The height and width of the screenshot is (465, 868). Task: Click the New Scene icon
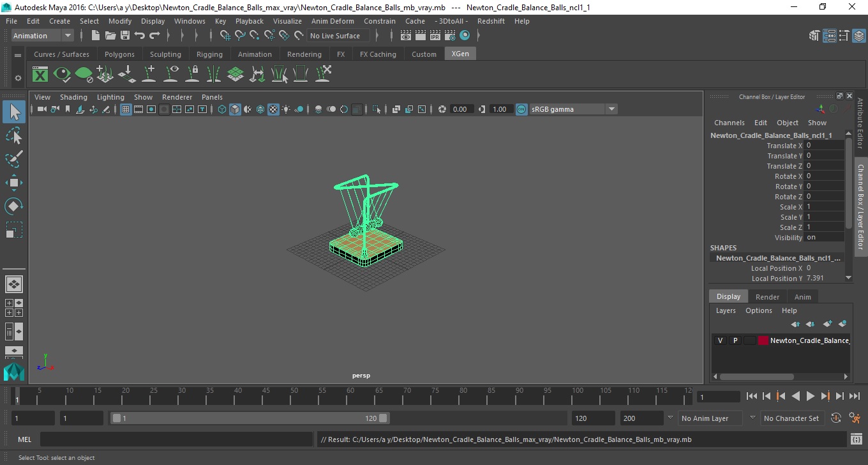tap(96, 36)
